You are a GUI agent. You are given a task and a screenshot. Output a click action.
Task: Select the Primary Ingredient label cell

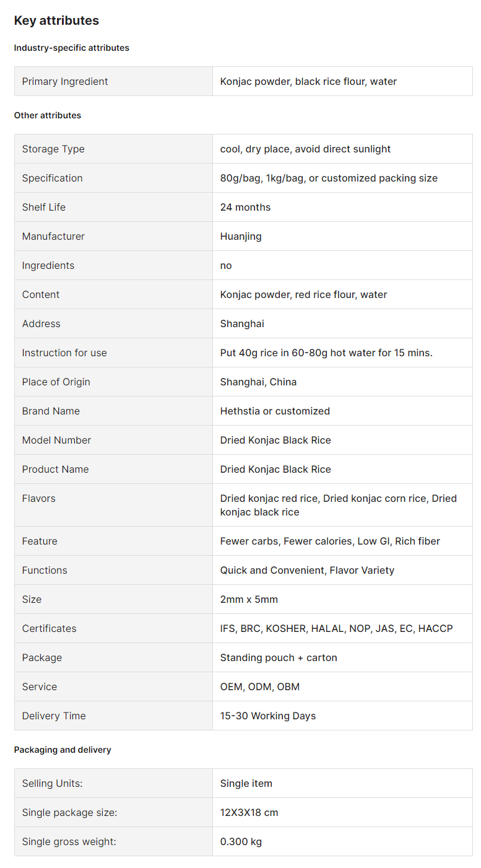[113, 81]
